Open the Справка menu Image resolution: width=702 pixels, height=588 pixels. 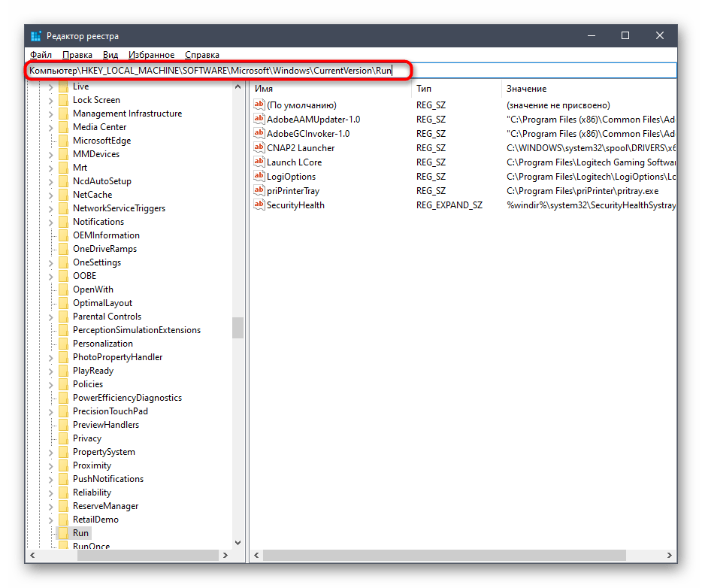point(202,55)
